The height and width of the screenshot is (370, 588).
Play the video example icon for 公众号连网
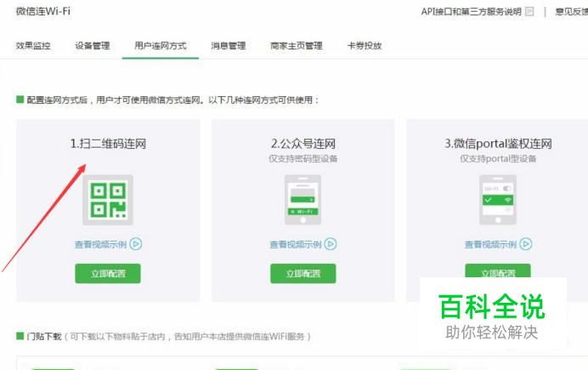click(x=331, y=244)
